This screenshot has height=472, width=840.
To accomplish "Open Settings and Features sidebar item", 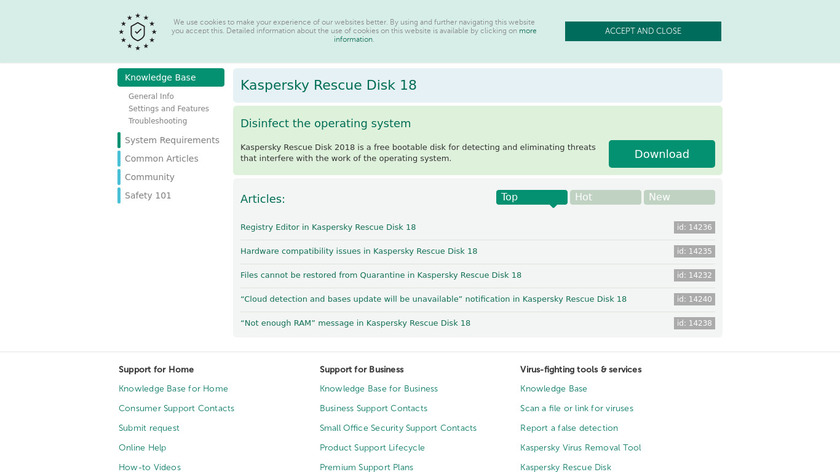I will (x=169, y=109).
